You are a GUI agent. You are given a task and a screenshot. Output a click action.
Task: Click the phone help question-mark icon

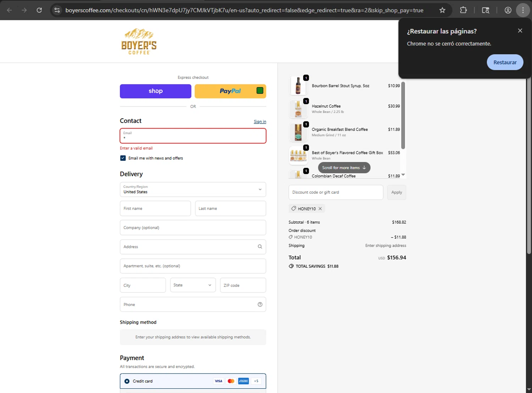tap(260, 304)
